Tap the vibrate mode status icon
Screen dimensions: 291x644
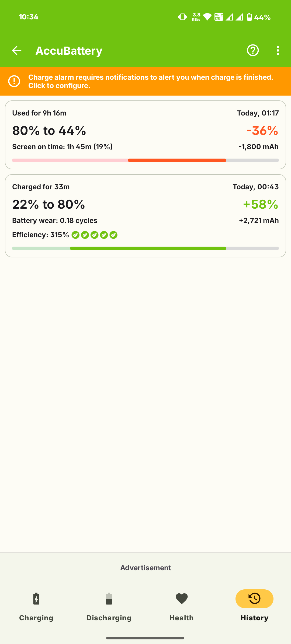point(182,17)
